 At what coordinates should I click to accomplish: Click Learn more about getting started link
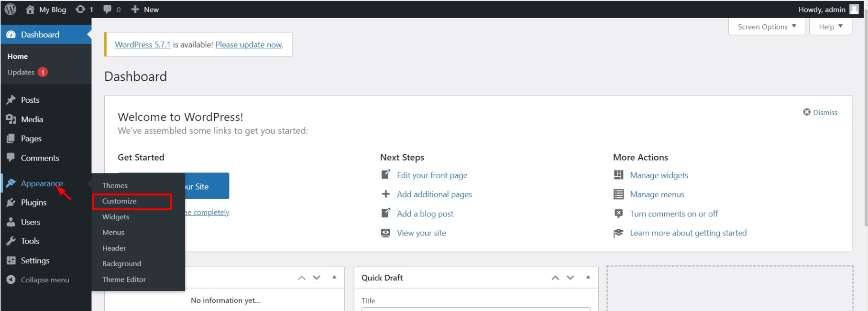coord(688,233)
